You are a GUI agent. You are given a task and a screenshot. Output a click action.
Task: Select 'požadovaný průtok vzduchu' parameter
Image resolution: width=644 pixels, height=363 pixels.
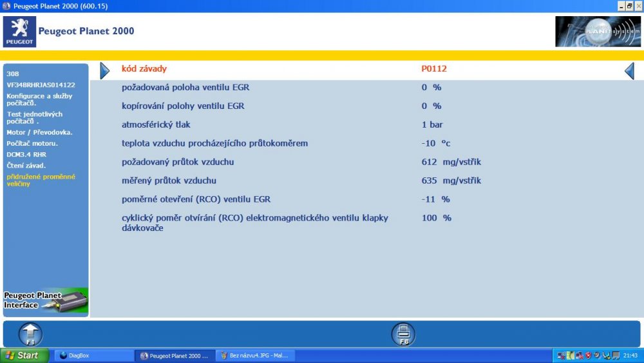pos(178,162)
